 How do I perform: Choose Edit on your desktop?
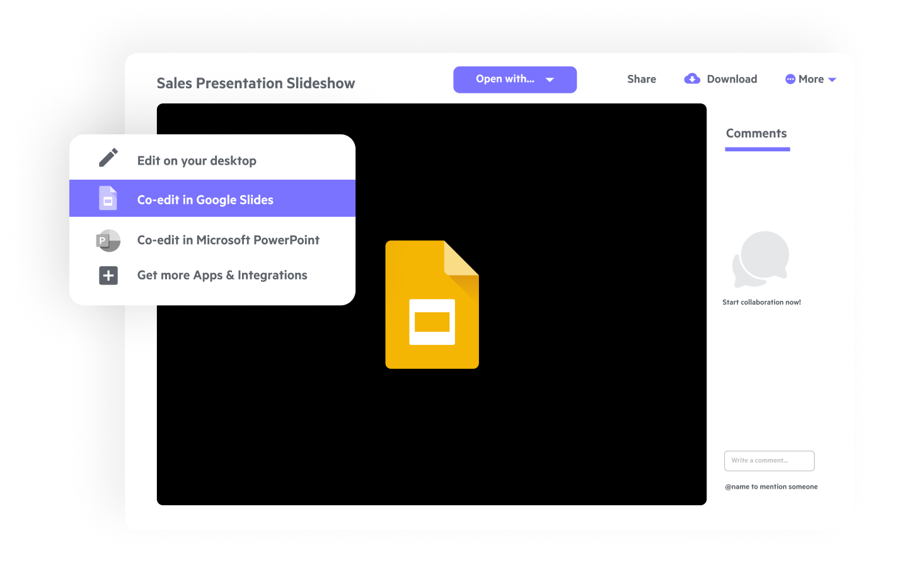click(197, 160)
